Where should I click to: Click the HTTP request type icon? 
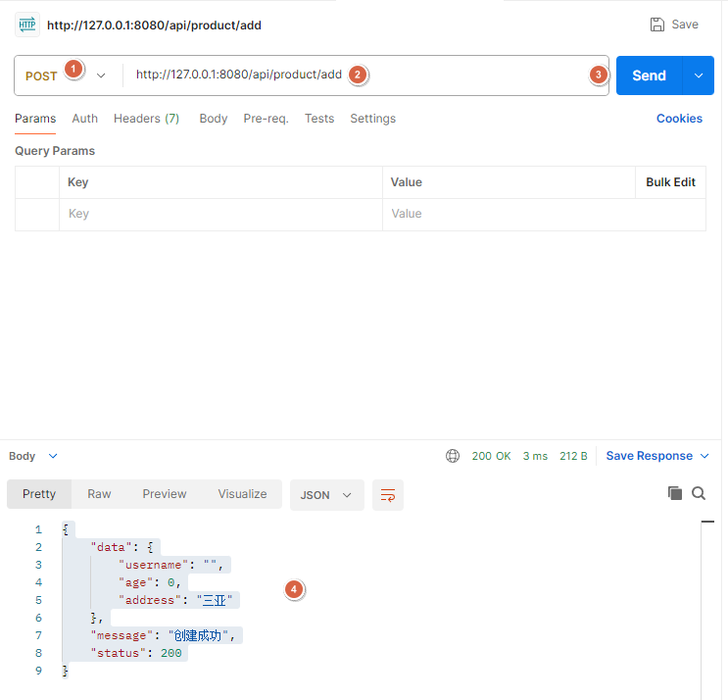(x=26, y=25)
